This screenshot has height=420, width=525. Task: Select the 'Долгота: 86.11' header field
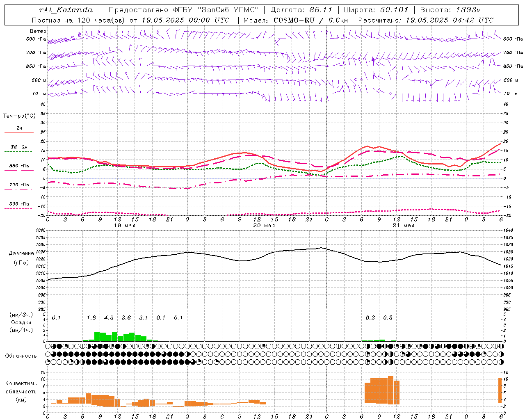click(x=301, y=10)
